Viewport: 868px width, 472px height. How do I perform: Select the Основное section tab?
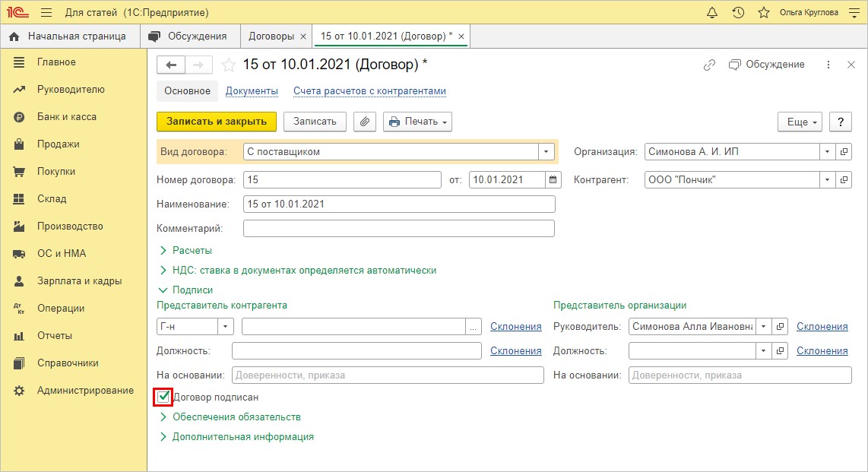point(187,91)
